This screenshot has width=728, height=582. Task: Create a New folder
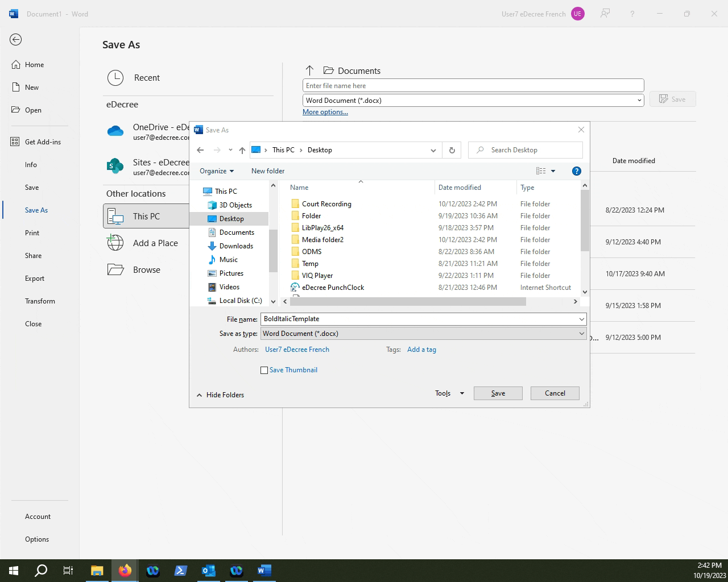tap(268, 171)
